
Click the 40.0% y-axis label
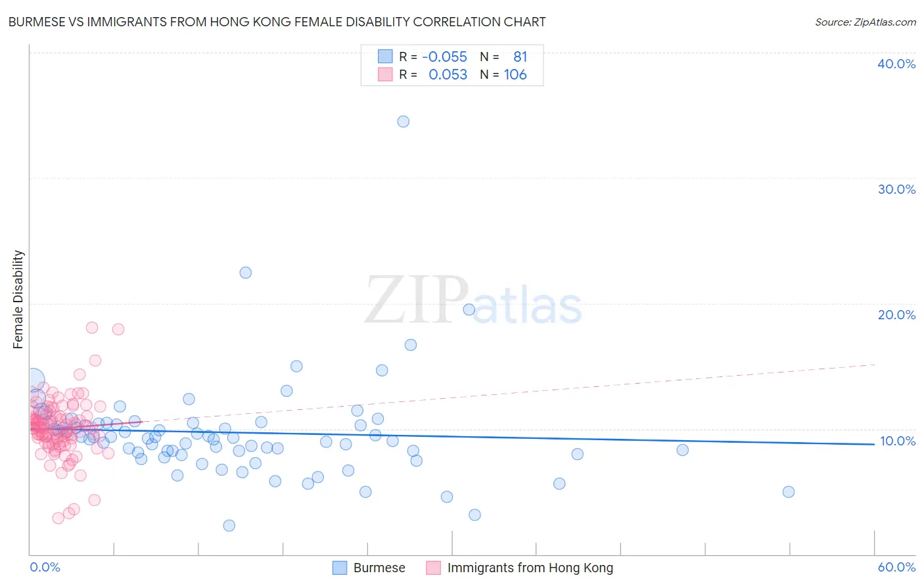(x=896, y=64)
